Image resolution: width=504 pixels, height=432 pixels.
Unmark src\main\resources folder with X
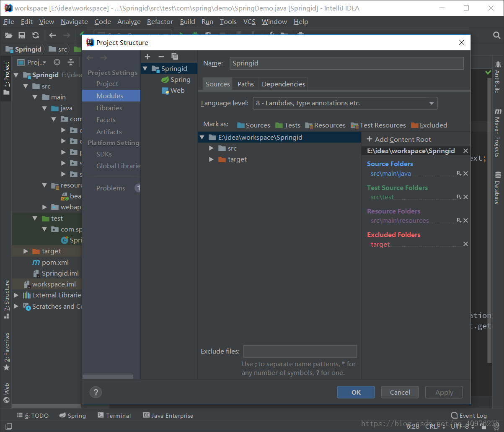pos(465,221)
